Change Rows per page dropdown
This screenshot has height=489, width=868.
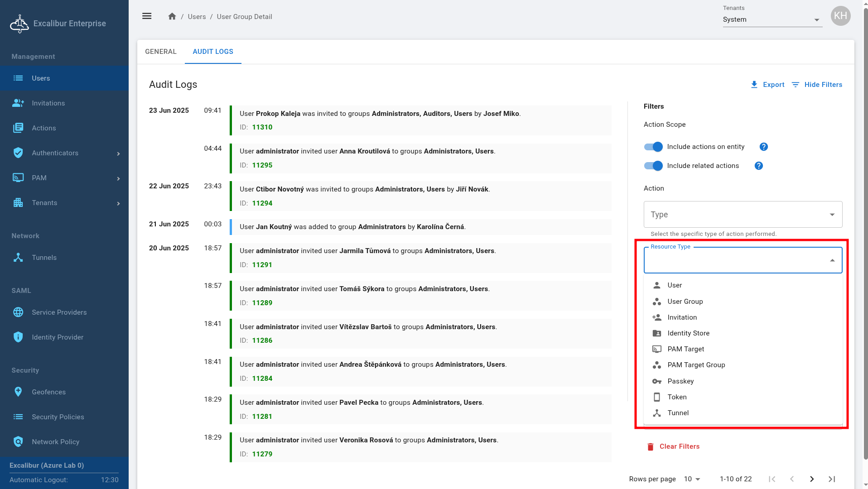[692, 479]
